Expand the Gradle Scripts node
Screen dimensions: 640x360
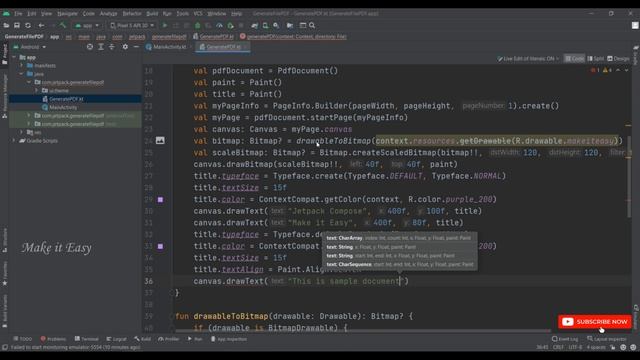click(x=14, y=141)
